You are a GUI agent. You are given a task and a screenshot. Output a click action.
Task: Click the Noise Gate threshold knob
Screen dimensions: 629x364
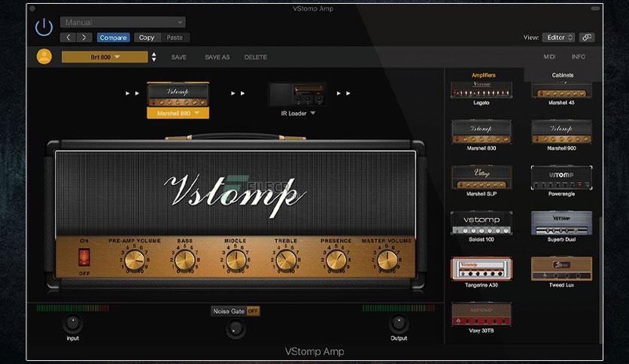(235, 329)
